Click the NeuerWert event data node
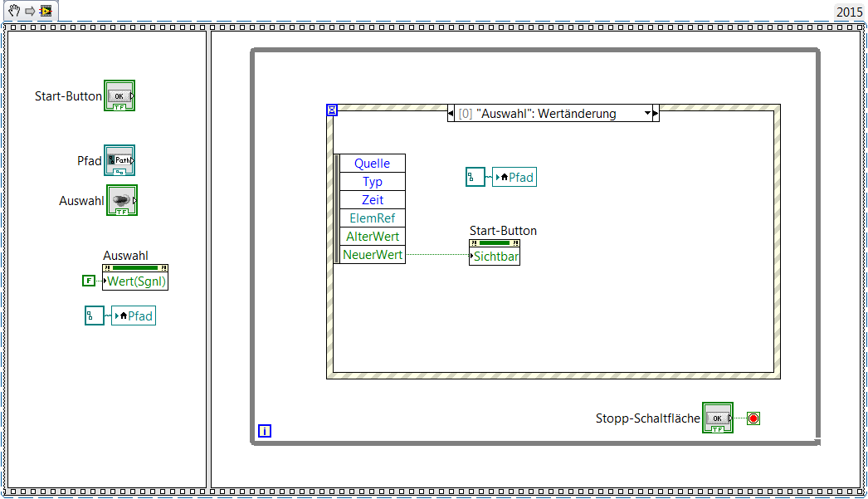 372,255
